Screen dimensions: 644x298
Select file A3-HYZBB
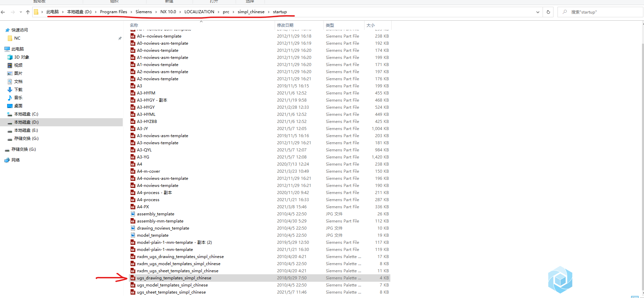(x=147, y=122)
